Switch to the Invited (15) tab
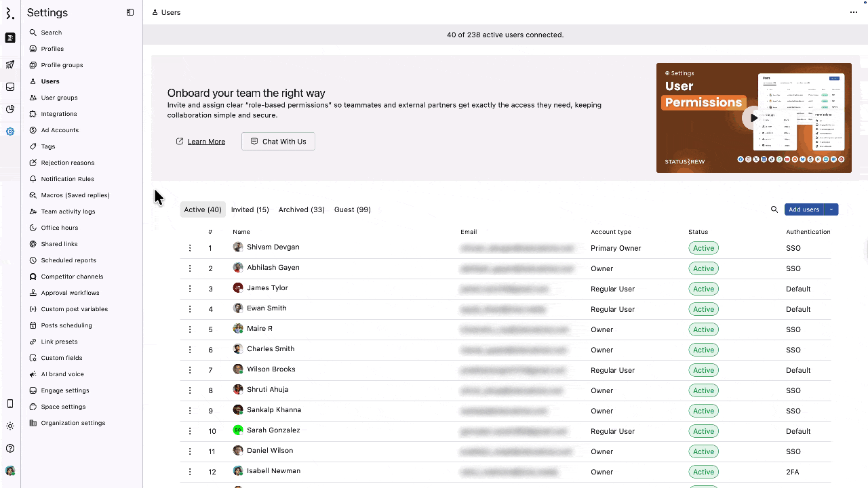 pos(250,209)
